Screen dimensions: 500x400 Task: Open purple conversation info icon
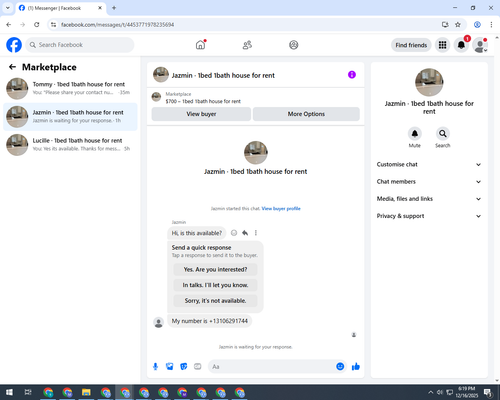(352, 75)
